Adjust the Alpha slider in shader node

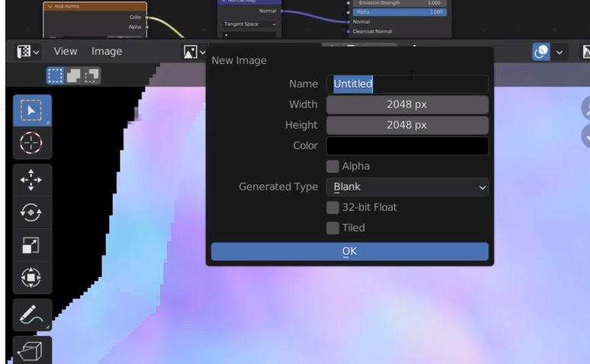400,12
